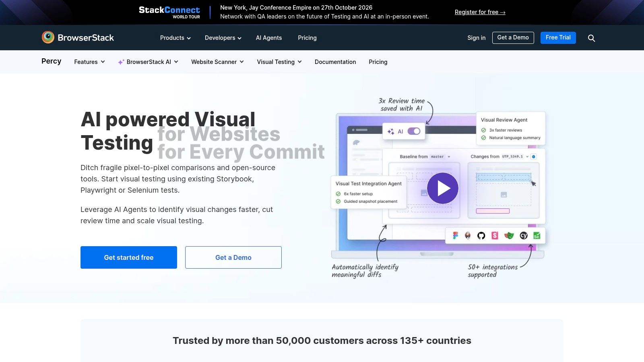Expand the Visual Testing dropdown
Viewport: 644px width, 362px height.
click(x=280, y=62)
